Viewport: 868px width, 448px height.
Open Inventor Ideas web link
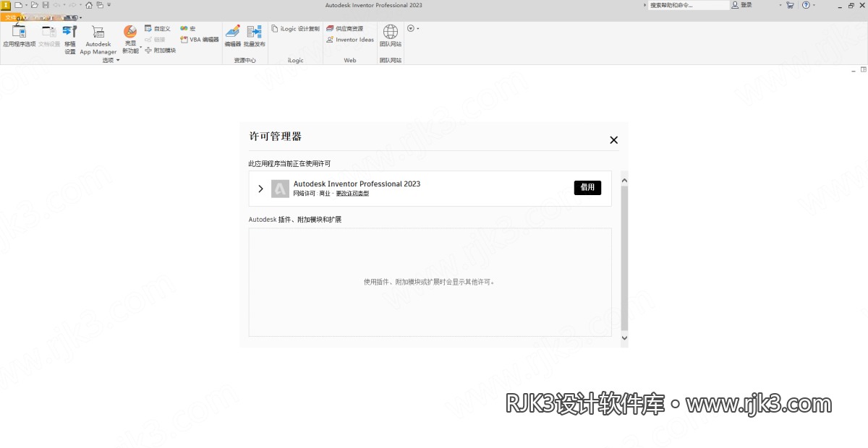point(350,40)
